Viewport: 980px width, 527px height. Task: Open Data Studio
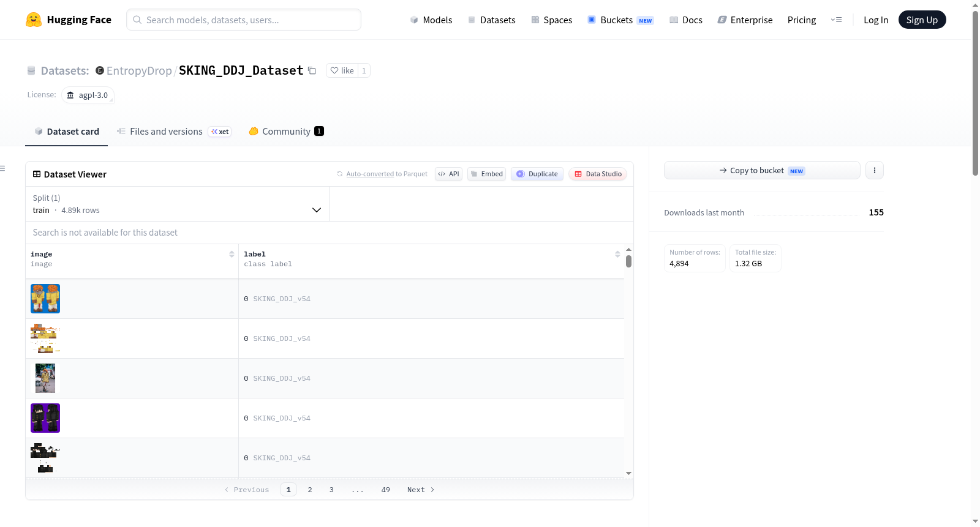(x=598, y=174)
